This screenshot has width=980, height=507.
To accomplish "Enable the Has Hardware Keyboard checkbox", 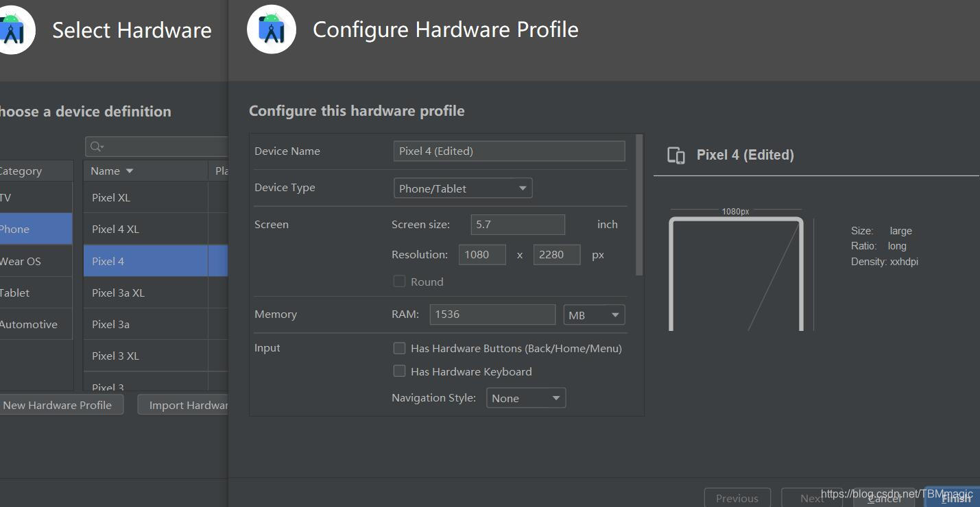I will 399,371.
